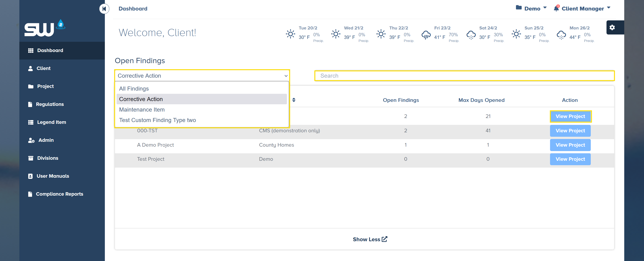Choose Maintenance Item from the dropdown list
The width and height of the screenshot is (644, 261).
pyautogui.click(x=142, y=110)
